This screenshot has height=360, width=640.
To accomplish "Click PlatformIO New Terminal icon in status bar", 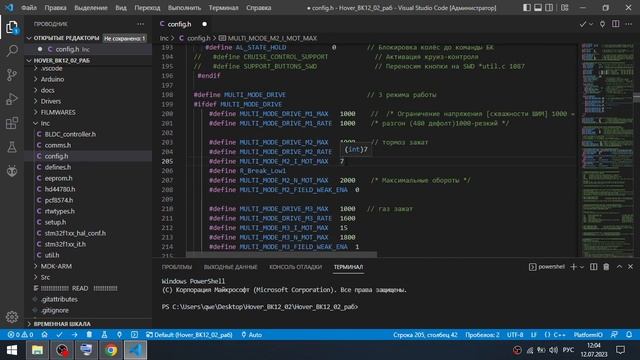I will coord(134,335).
